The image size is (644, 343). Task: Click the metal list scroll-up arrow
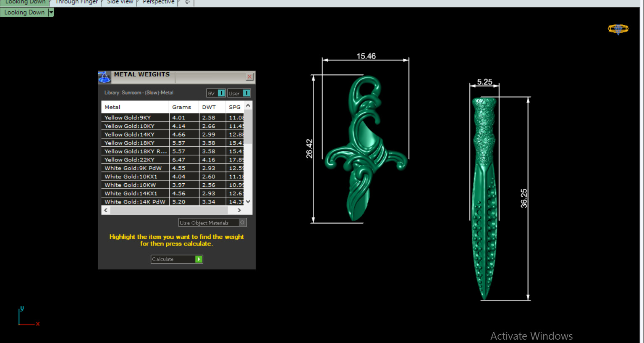248,105
